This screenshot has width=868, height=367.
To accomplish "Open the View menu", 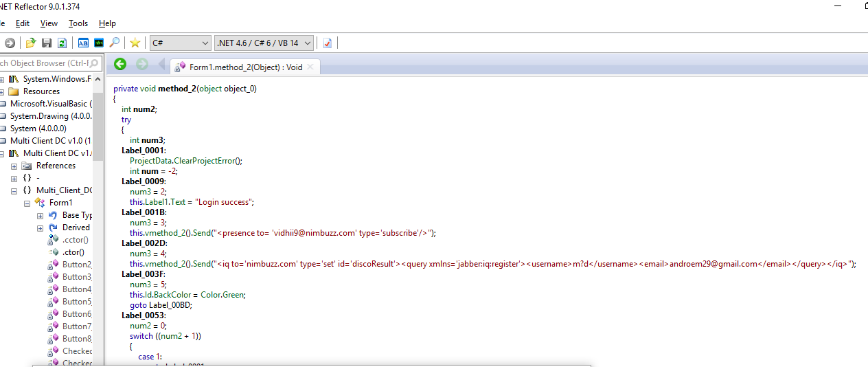I will [49, 23].
